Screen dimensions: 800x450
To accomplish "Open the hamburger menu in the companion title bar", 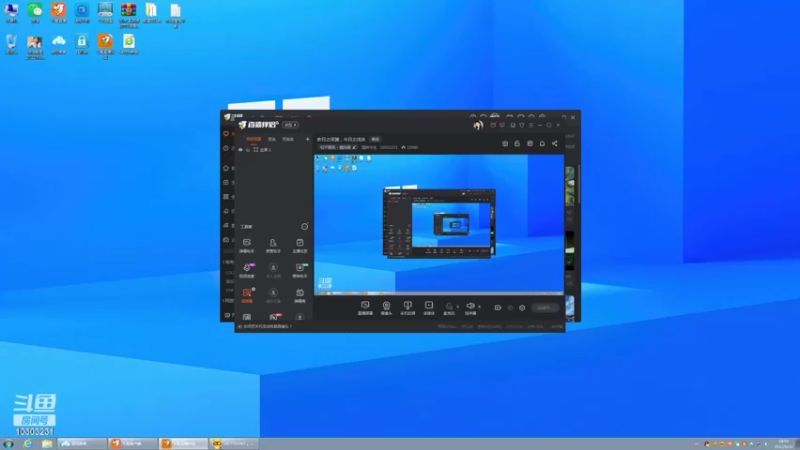I will (531, 125).
